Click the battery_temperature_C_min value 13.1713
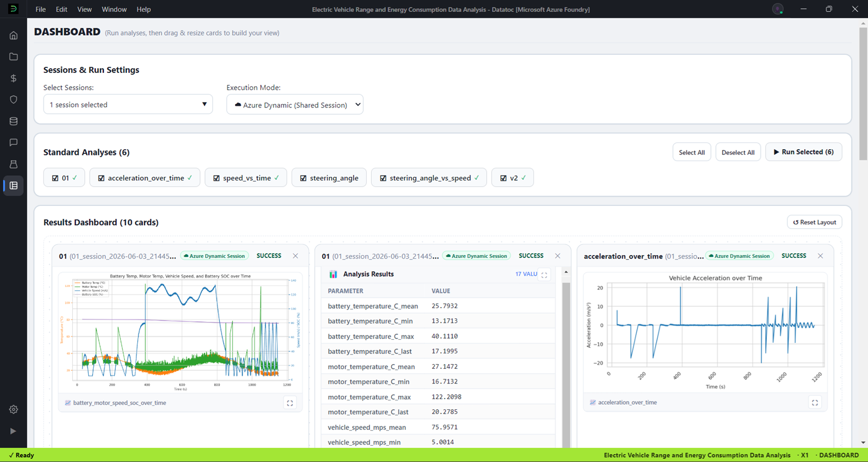 tap(445, 321)
